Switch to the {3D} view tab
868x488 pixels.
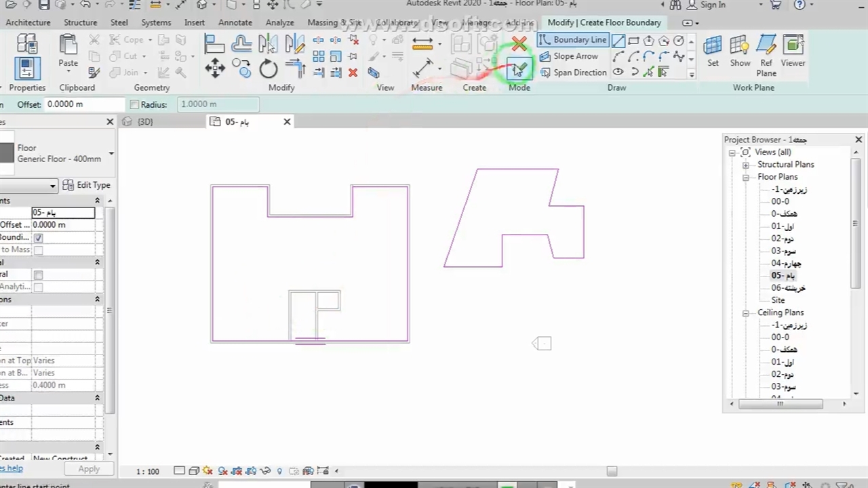click(x=144, y=122)
